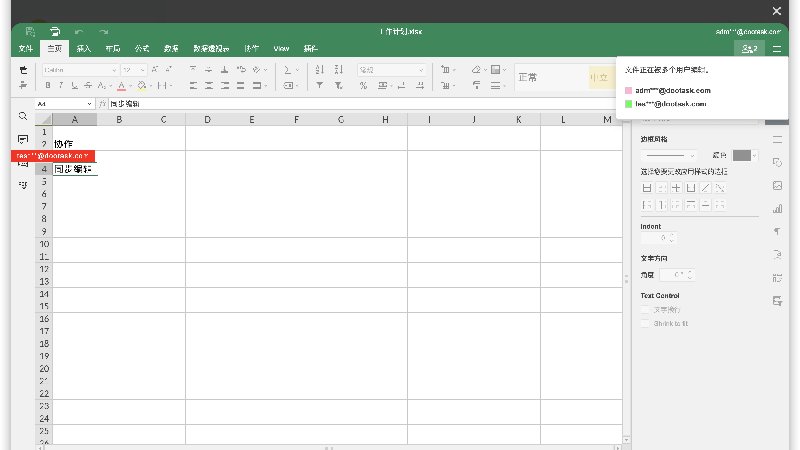The image size is (800, 450).
Task: Toggle the wrap text checkbox in Text Control
Action: click(x=645, y=310)
